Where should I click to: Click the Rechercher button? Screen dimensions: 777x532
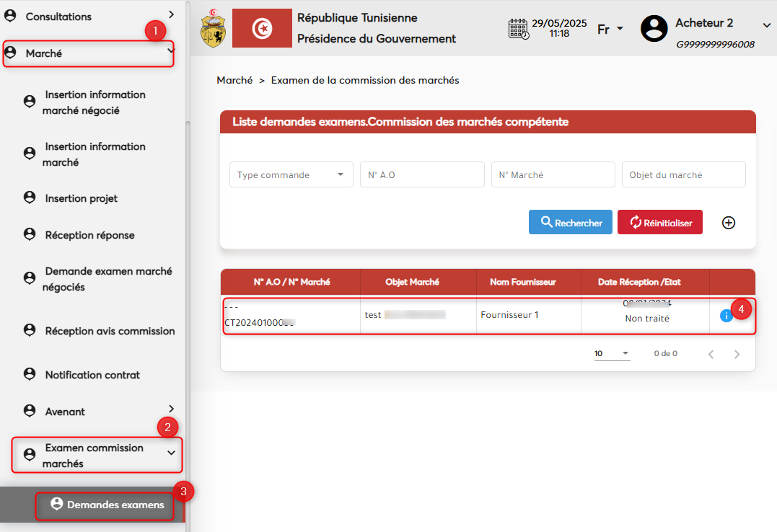pyautogui.click(x=571, y=223)
